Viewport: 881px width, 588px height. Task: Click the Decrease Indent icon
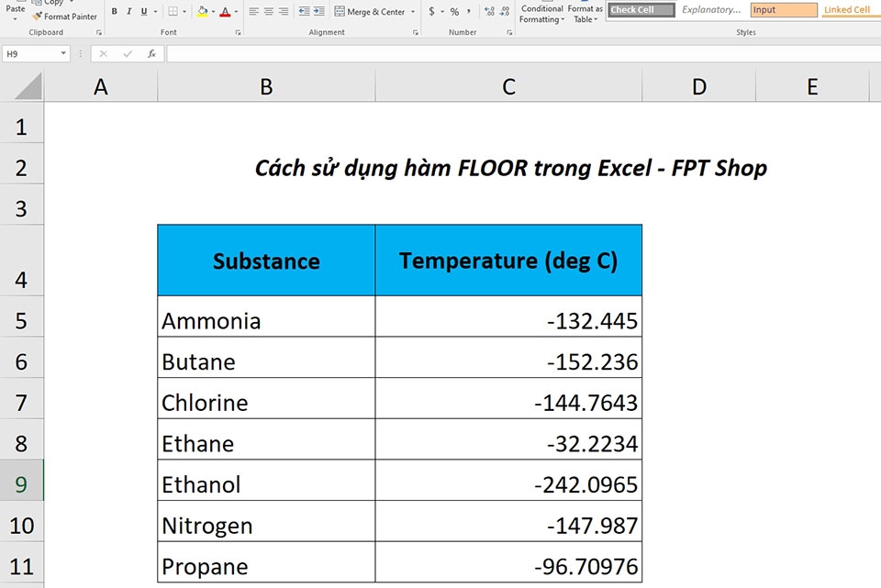303,10
